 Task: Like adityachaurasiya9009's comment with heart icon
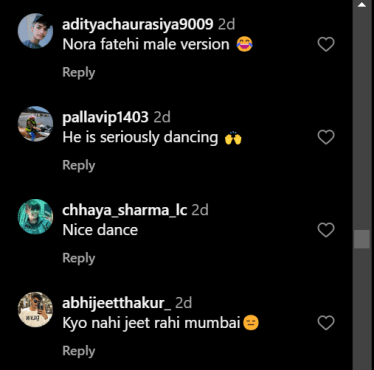coord(326,44)
